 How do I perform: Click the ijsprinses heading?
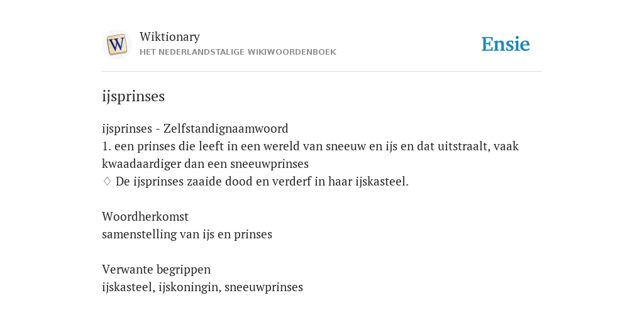pos(133,96)
